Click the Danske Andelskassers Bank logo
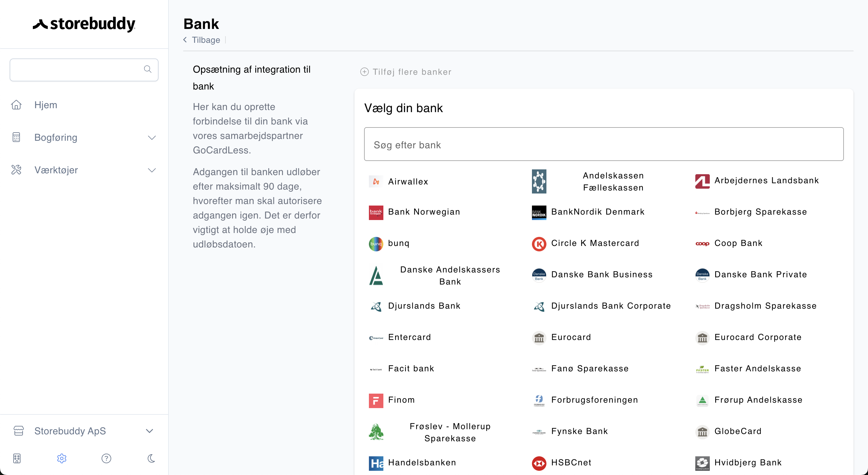 (376, 275)
